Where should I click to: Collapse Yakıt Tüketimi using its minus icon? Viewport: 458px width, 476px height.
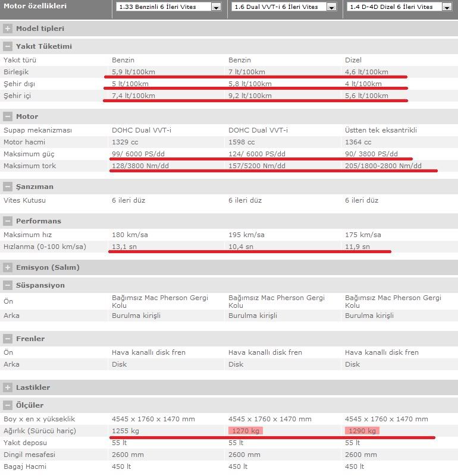point(8,46)
